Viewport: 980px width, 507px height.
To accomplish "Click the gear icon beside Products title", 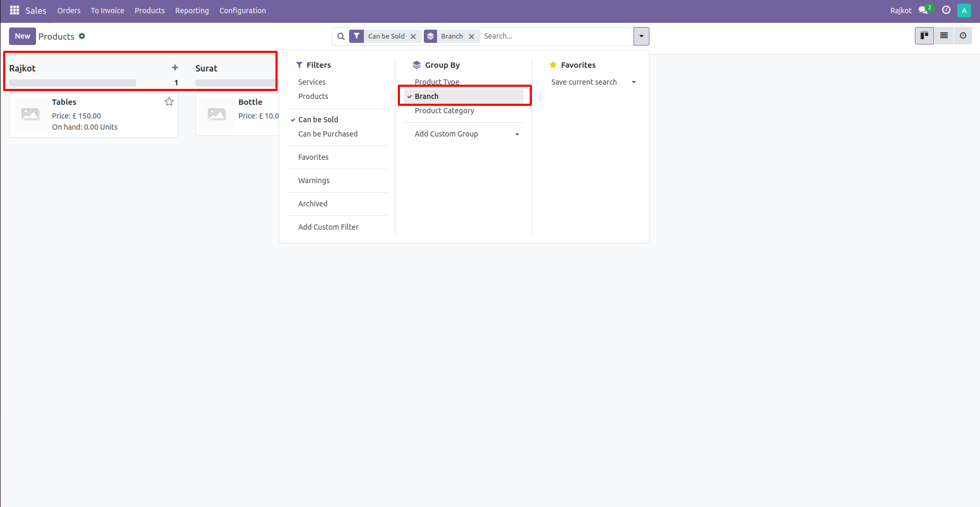I will pos(82,36).
